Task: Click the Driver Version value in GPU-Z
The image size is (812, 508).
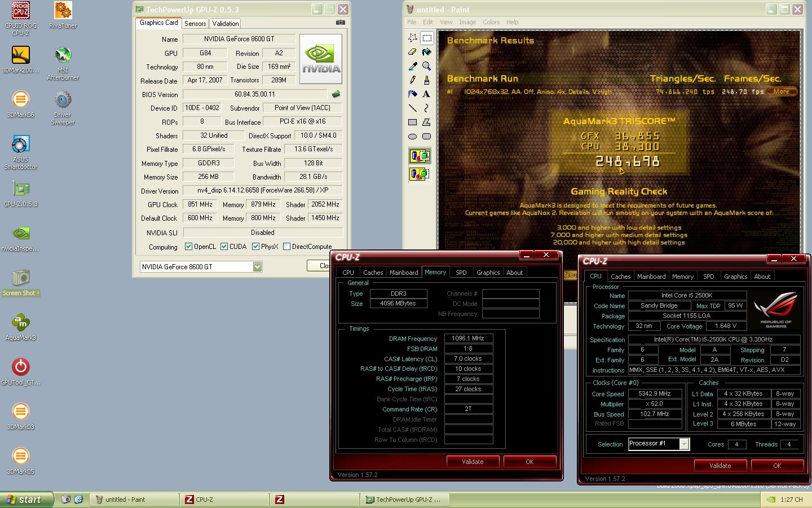Action: coord(263,190)
